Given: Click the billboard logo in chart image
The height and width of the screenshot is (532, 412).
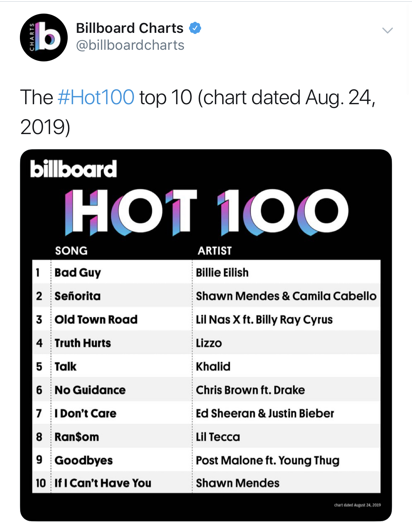Looking at the screenshot, I should [x=73, y=169].
